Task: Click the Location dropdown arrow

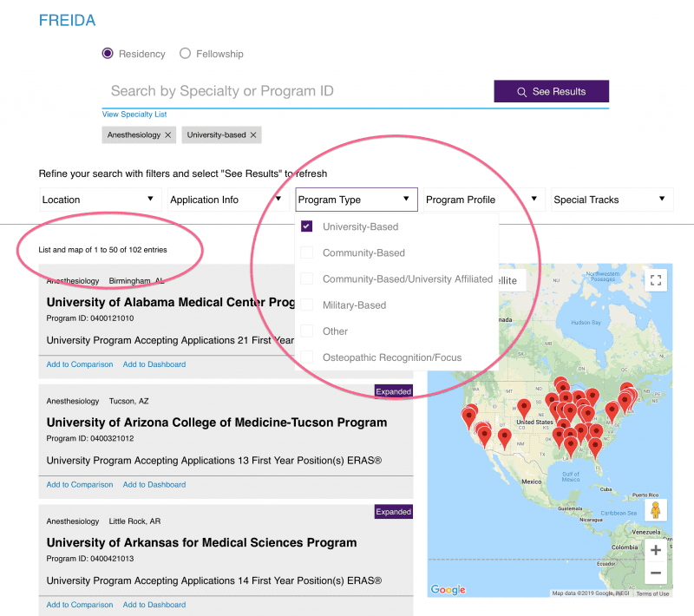Action: coord(150,199)
